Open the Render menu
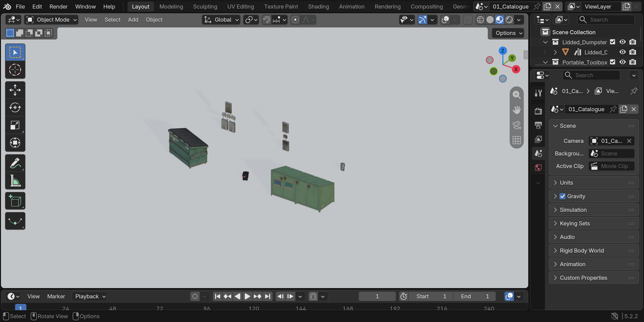The height and width of the screenshot is (322, 644). tap(58, 6)
